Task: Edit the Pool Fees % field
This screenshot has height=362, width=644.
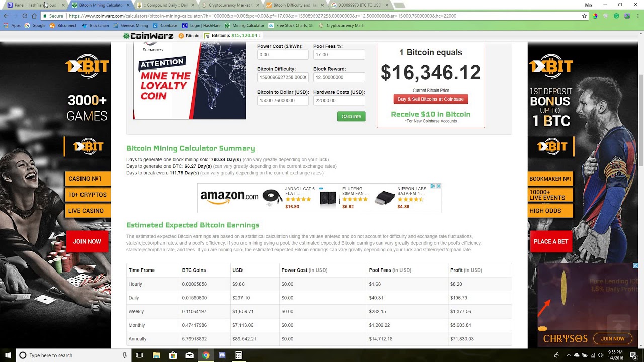Action: pyautogui.click(x=339, y=54)
